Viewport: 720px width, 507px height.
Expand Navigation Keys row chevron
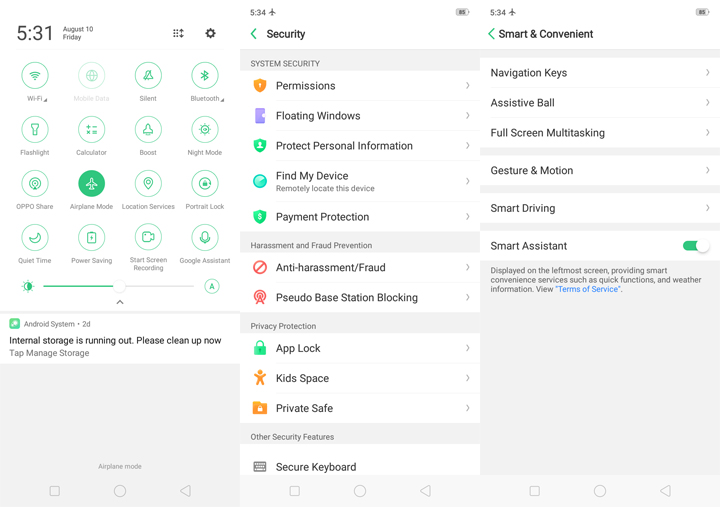pos(707,73)
